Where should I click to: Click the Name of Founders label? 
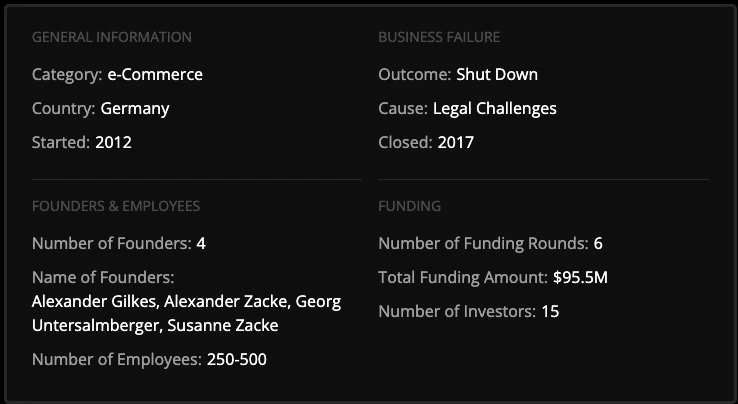click(103, 277)
